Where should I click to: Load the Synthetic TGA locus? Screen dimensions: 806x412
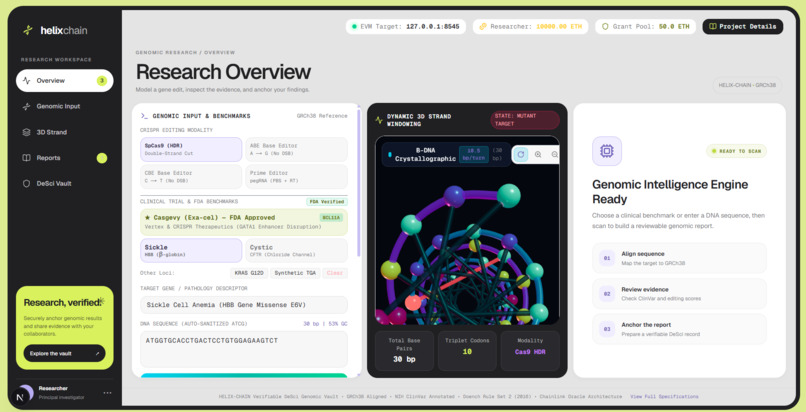click(x=295, y=273)
